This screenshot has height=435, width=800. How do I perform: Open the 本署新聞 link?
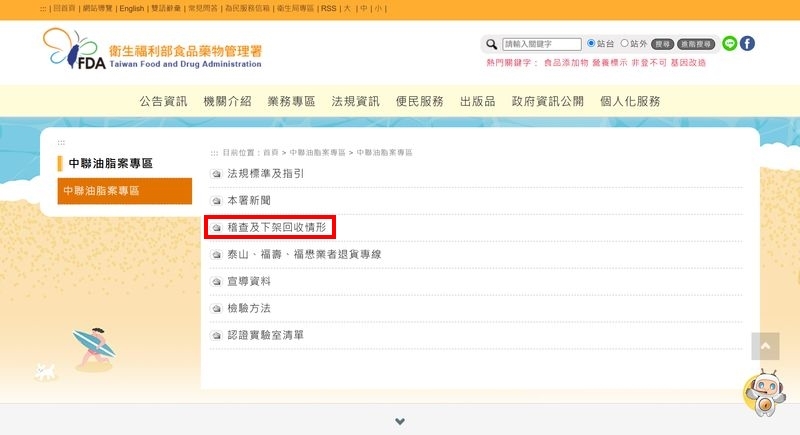[x=249, y=201]
